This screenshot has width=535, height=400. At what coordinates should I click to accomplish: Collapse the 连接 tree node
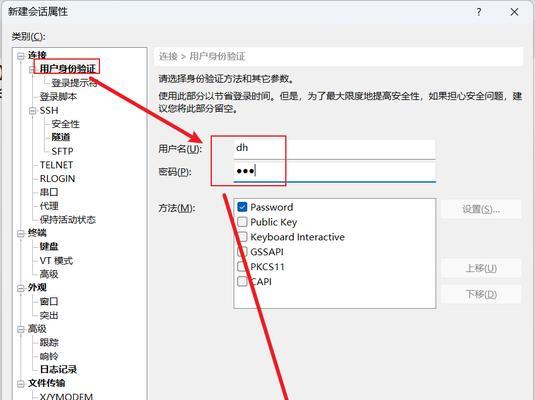click(21, 56)
